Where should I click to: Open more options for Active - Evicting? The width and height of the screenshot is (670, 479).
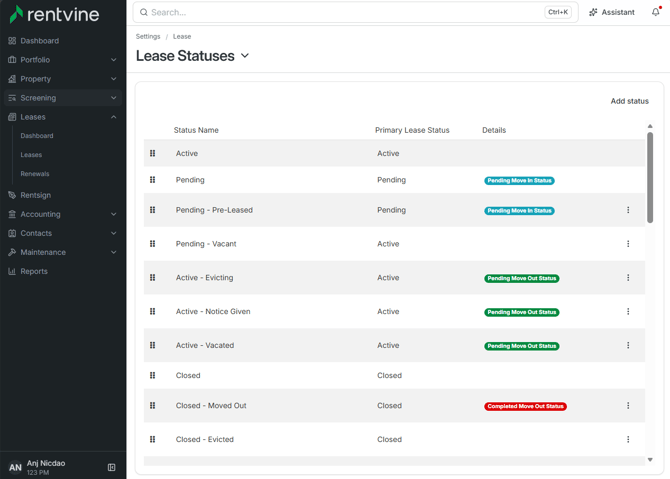click(x=628, y=278)
